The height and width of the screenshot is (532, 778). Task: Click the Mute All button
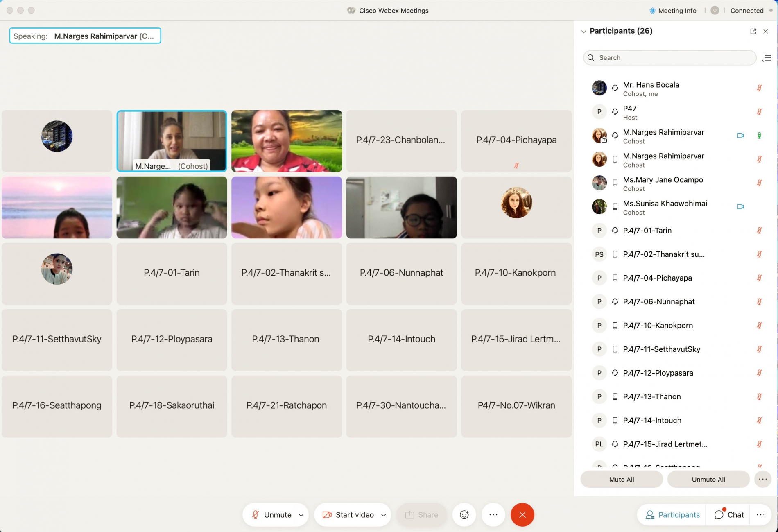tap(622, 479)
